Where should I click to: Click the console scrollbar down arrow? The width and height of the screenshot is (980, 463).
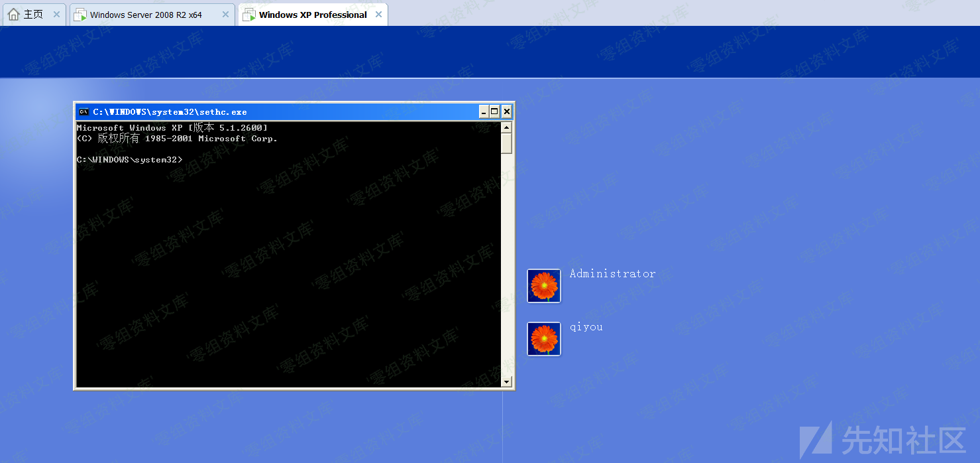(x=507, y=381)
